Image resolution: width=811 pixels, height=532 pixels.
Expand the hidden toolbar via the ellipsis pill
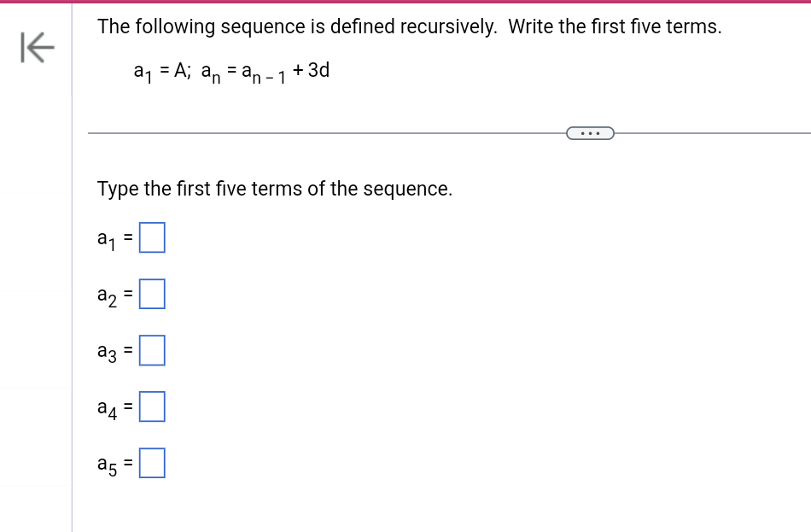591,132
